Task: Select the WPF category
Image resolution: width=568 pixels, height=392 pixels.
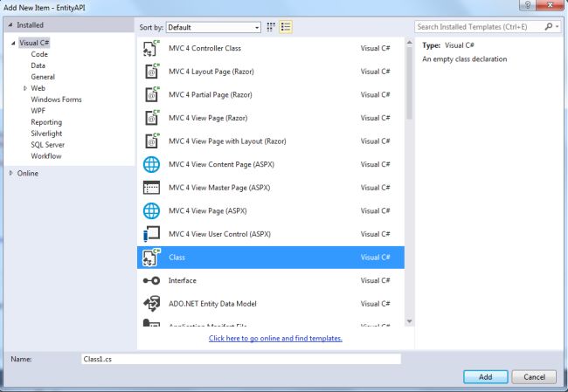Action: pyautogui.click(x=38, y=111)
